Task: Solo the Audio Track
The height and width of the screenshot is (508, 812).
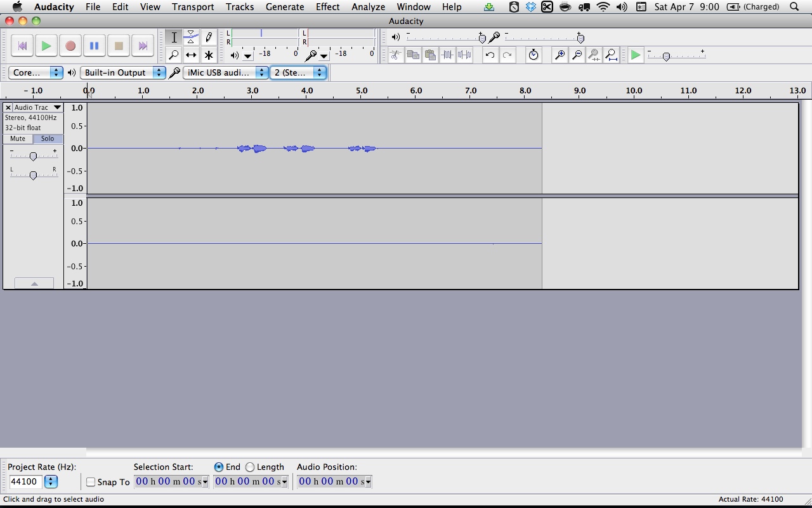Action: [48, 138]
